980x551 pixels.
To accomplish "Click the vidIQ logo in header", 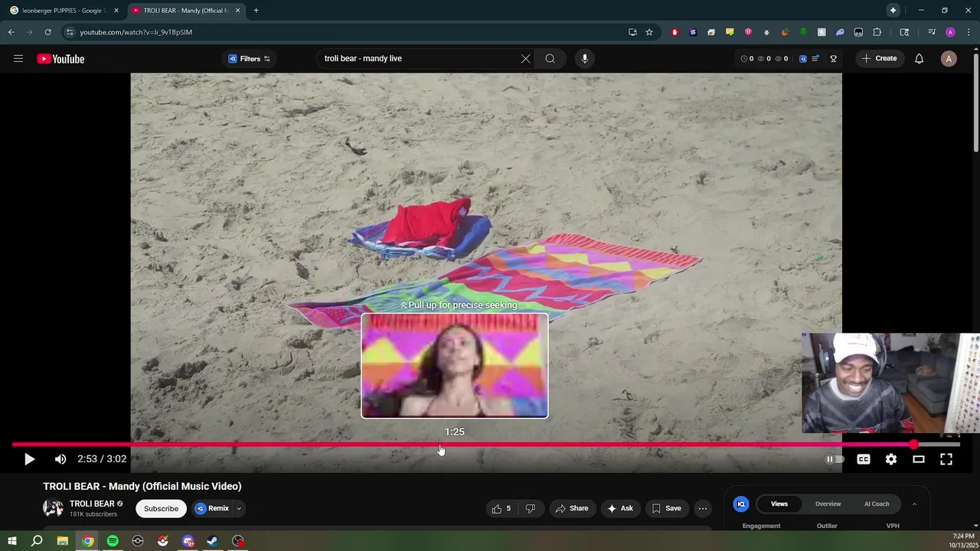I will 802,59.
